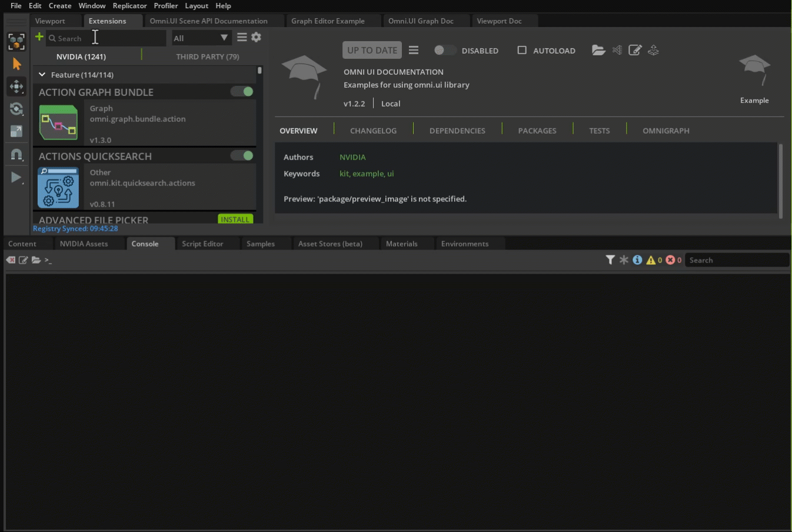Image resolution: width=792 pixels, height=532 pixels.
Task: Disable the Action Graph Bundle extension
Action: pos(242,91)
